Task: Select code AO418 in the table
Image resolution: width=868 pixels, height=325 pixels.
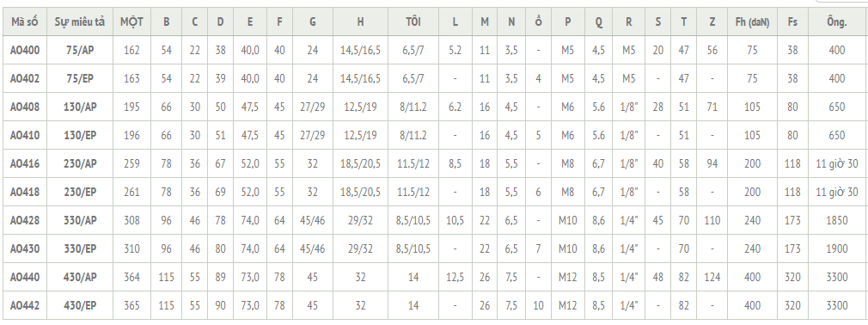Action: [25, 192]
